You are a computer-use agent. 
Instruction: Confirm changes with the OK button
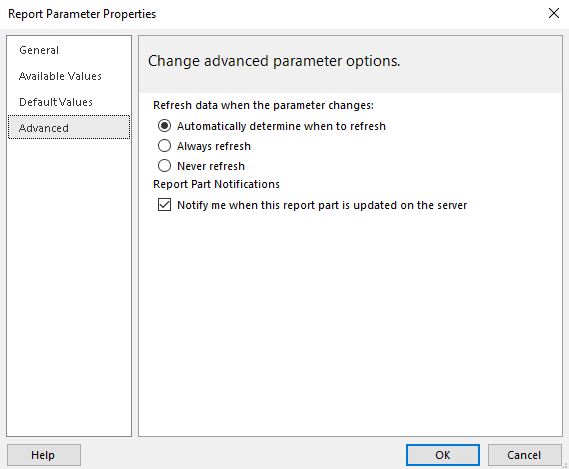click(443, 455)
